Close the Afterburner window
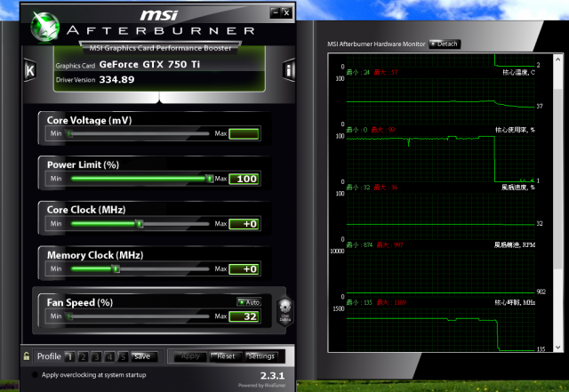The image size is (569, 392). [x=286, y=12]
